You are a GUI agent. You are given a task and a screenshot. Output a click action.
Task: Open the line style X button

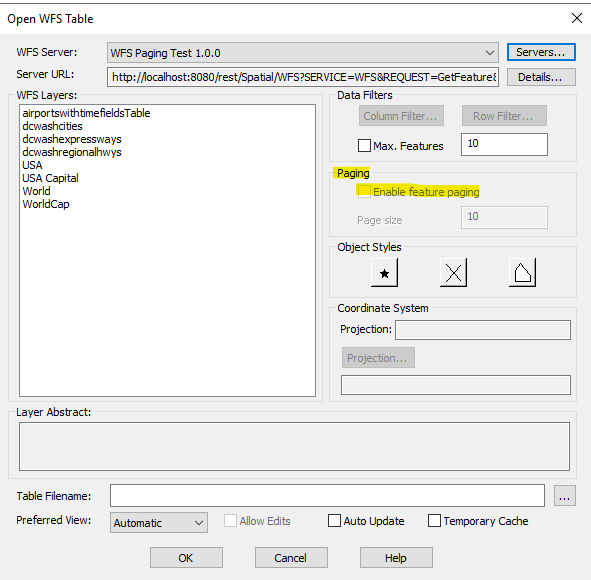pos(453,272)
